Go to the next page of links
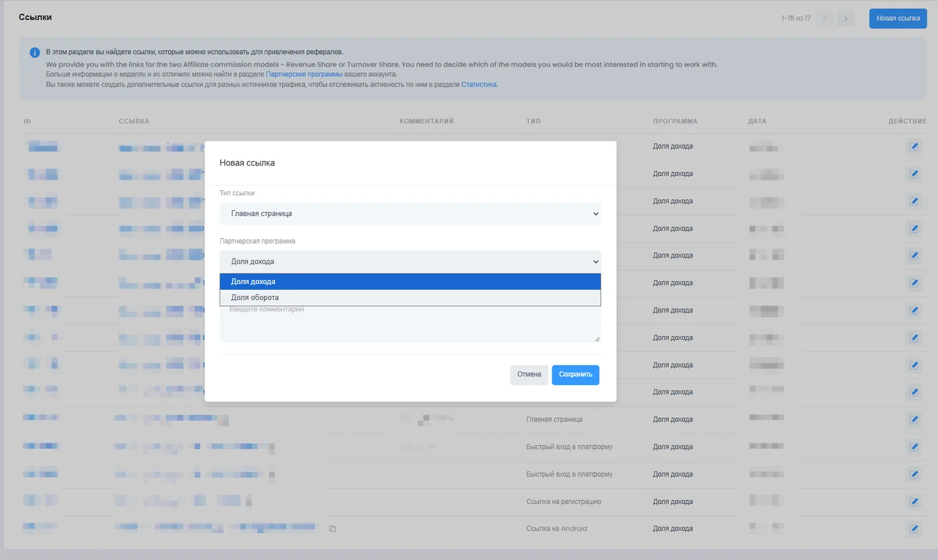938x560 pixels. click(846, 18)
